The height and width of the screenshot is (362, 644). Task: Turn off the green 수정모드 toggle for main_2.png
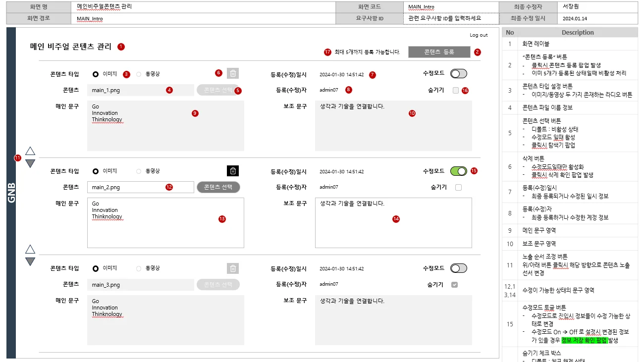tap(459, 171)
